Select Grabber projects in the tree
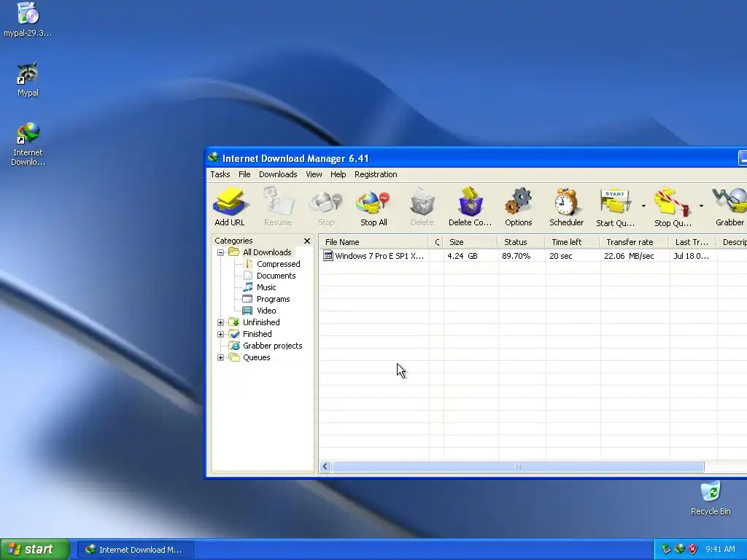The width and height of the screenshot is (747, 560). coord(273,346)
